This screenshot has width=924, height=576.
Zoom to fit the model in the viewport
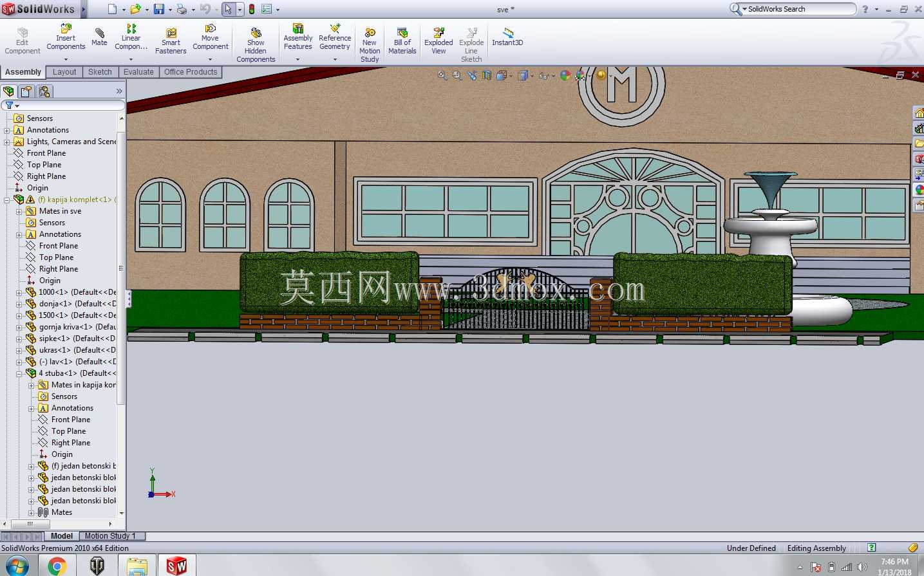[x=442, y=75]
